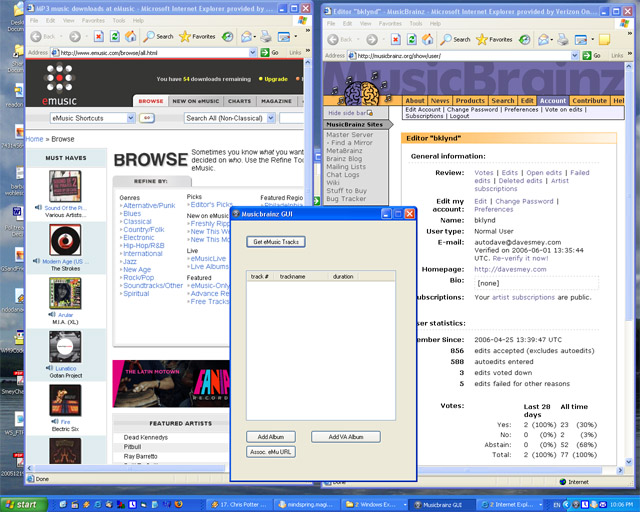The height and width of the screenshot is (512, 640).
Task: Click Refresh icon in MusicBrainz browser toolbar
Action: point(412,40)
